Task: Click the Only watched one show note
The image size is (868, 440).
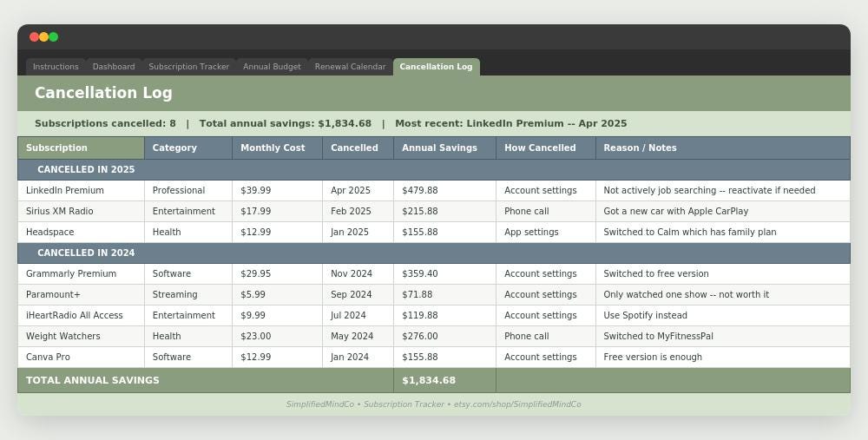Action: 723,295
